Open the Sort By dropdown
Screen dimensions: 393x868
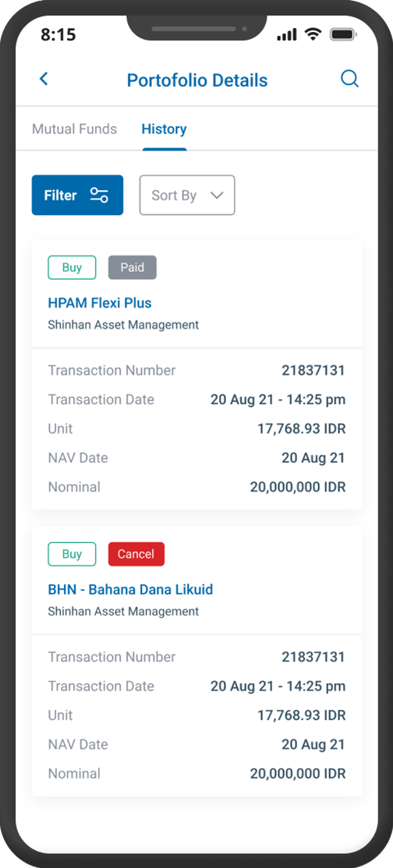click(x=187, y=195)
